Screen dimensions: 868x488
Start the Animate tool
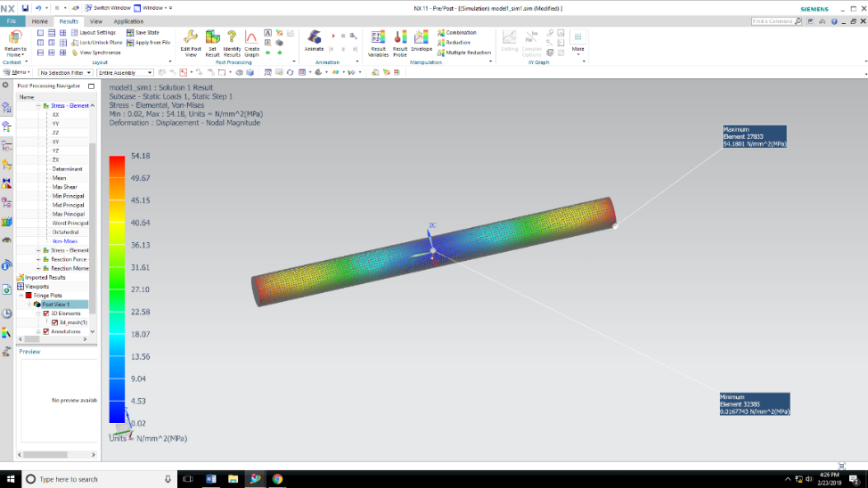[x=314, y=41]
